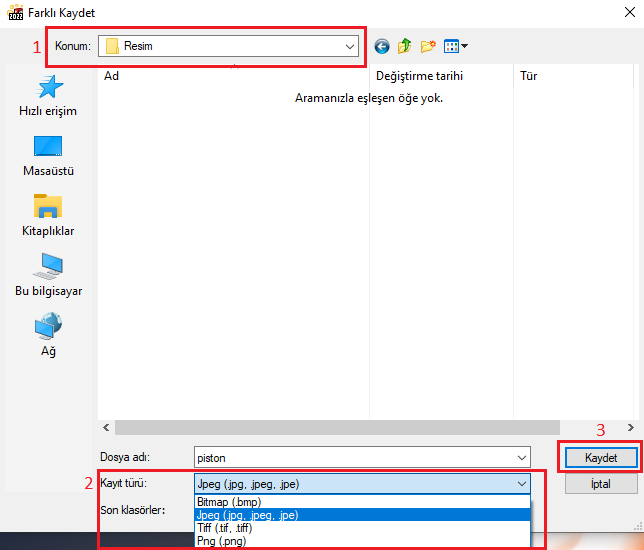644x550 pixels.
Task: Go up one folder level icon
Action: pyautogui.click(x=405, y=46)
